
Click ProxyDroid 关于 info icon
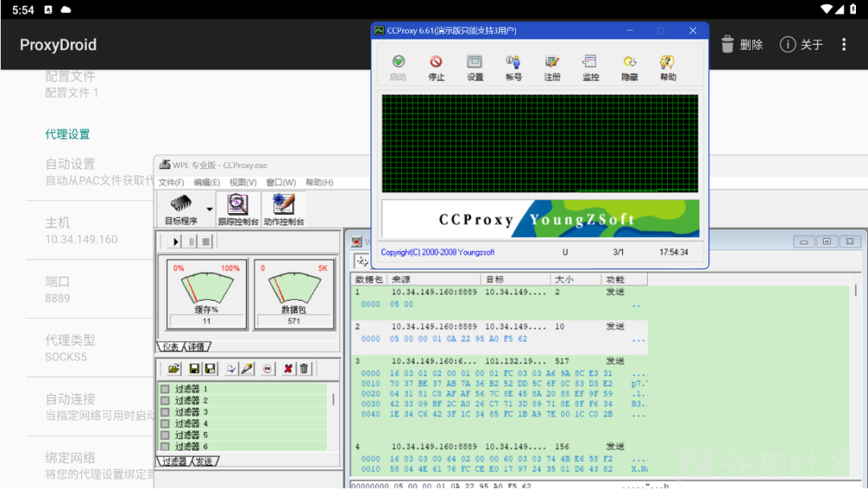pyautogui.click(x=787, y=44)
